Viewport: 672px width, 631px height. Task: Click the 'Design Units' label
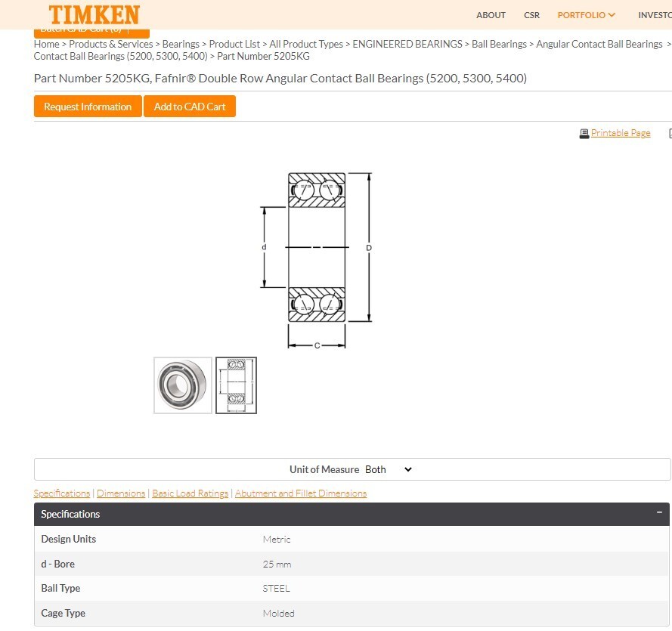[x=69, y=539]
